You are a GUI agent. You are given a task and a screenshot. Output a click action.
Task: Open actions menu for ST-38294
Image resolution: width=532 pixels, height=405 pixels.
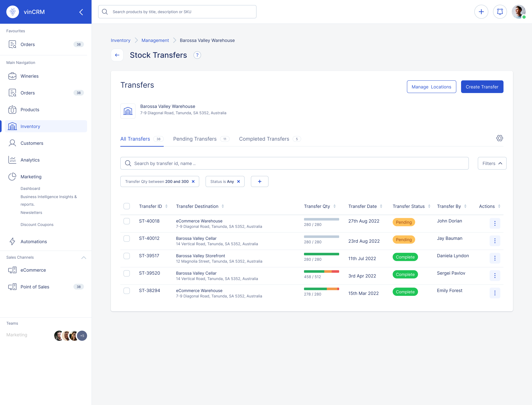[x=495, y=293]
